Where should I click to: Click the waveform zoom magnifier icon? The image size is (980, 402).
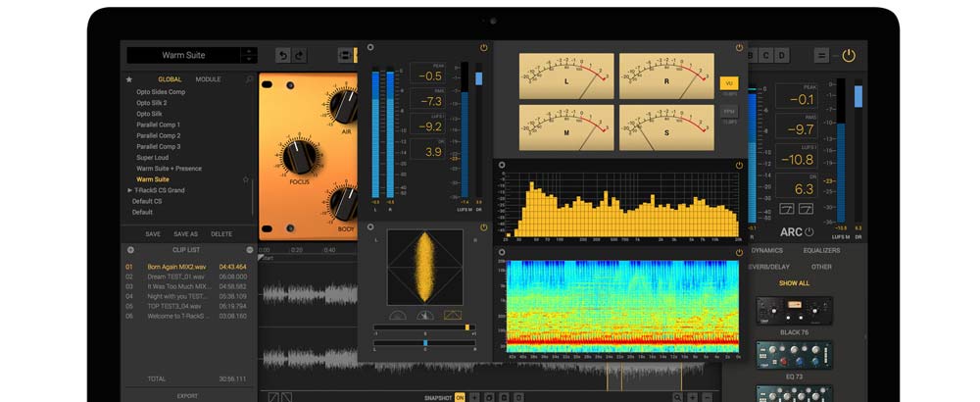[677, 398]
